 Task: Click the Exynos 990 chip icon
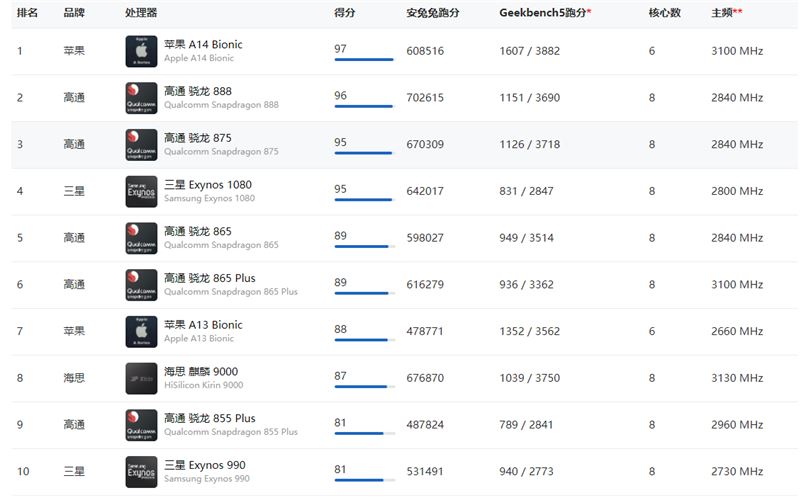click(141, 471)
